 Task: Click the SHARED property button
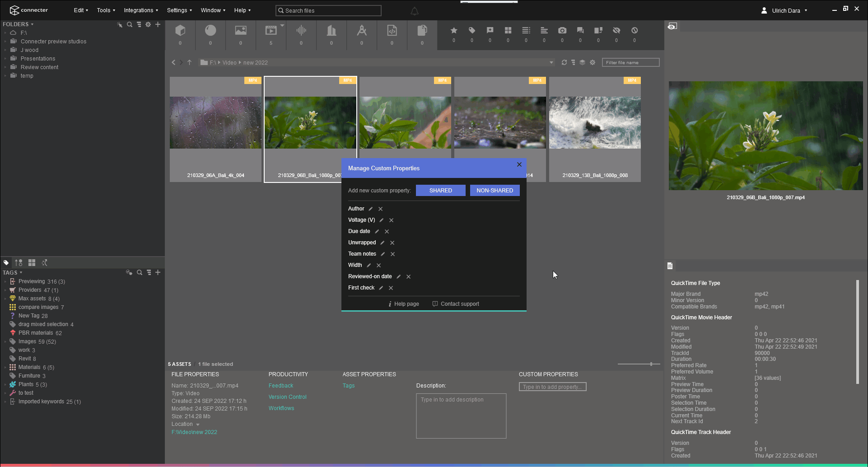[x=440, y=190]
